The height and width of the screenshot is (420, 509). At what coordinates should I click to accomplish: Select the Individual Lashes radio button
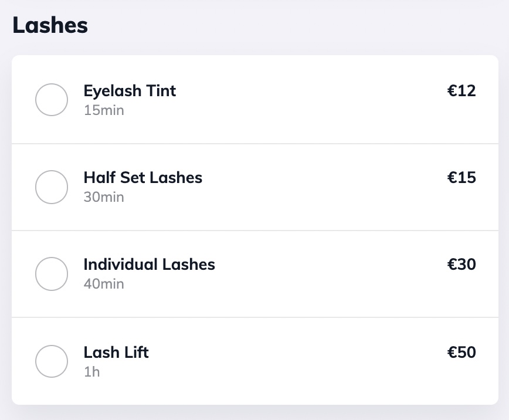pyautogui.click(x=52, y=274)
